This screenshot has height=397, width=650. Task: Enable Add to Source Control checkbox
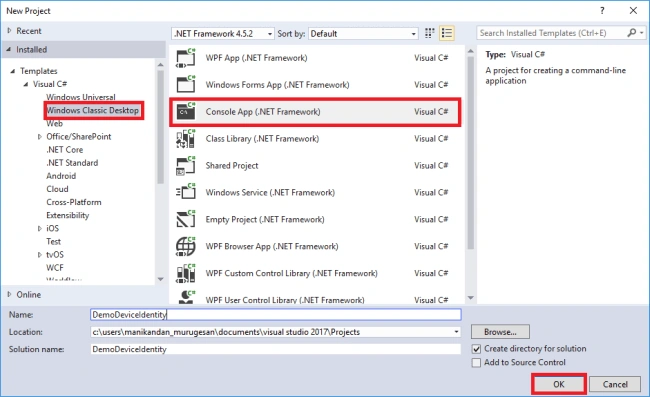click(476, 363)
